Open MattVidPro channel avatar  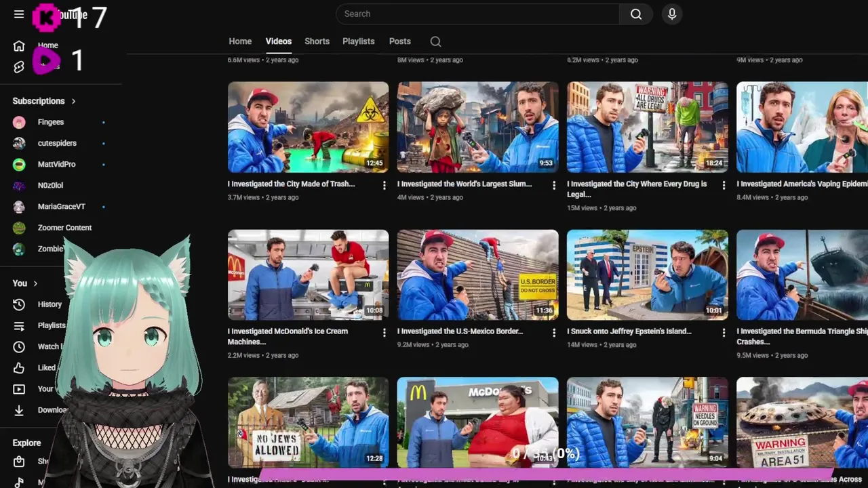[19, 164]
